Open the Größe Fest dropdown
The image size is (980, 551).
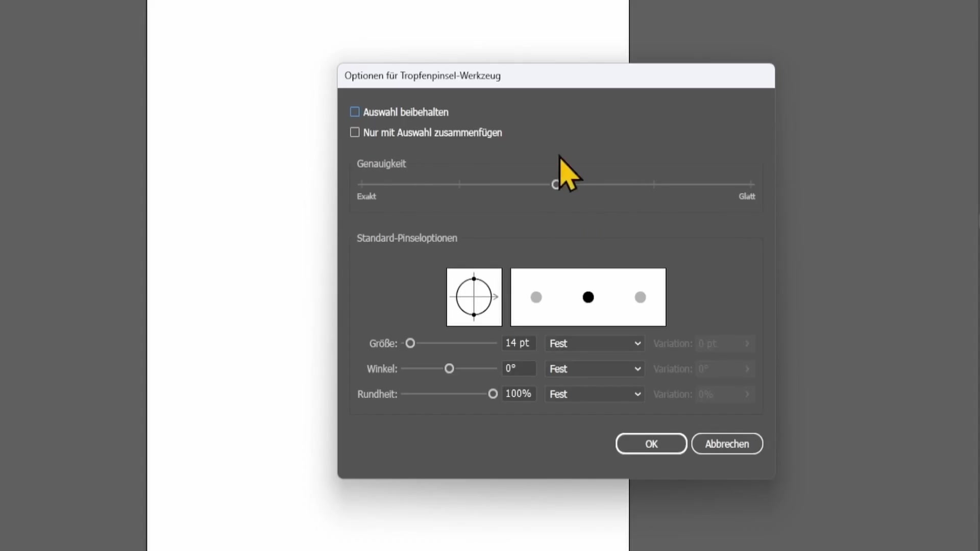595,343
